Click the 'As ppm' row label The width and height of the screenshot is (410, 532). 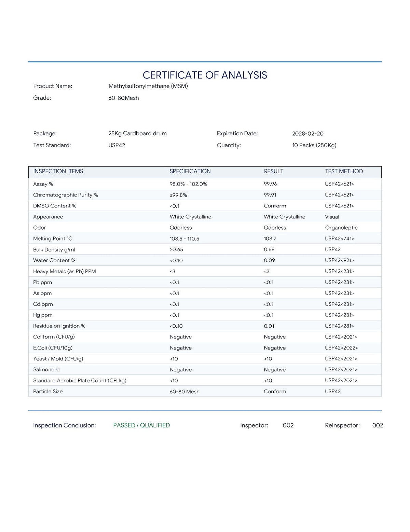[x=42, y=294]
